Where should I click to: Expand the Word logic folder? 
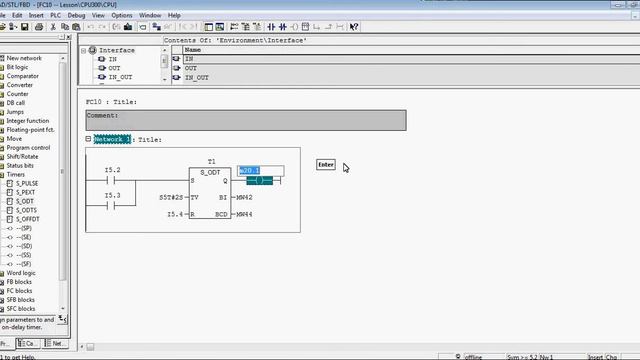21,273
